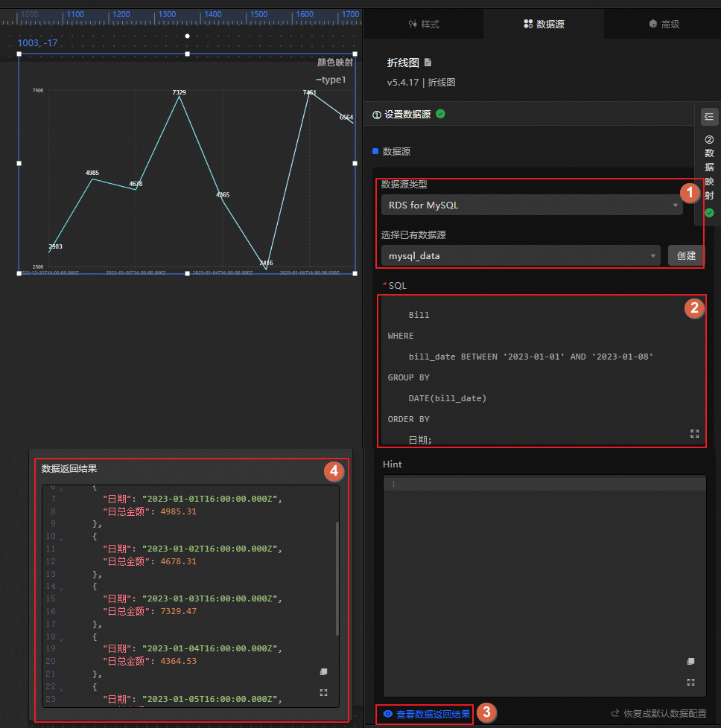Click the green check icon beside 设置数据源
Viewport: 721px width, 728px height.
pos(440,114)
